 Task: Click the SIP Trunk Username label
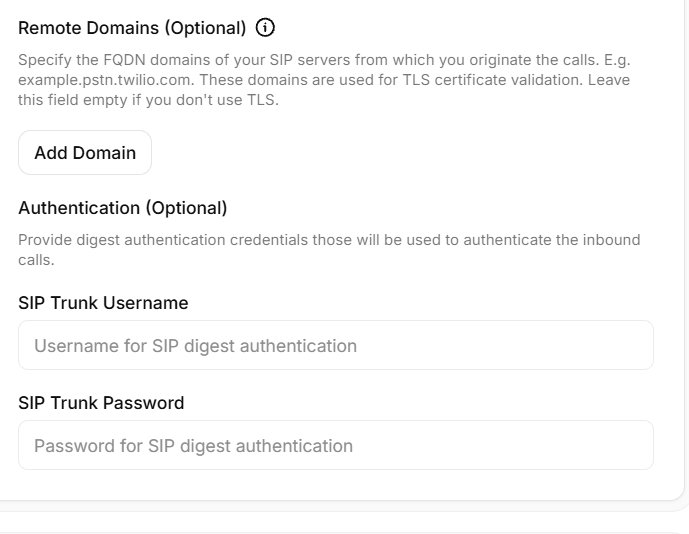pos(103,303)
